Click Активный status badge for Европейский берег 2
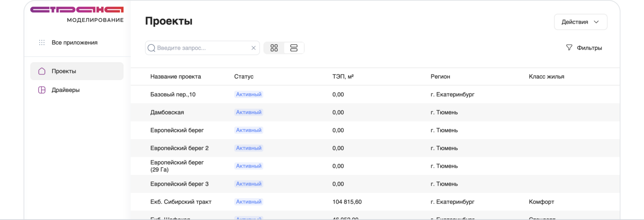The height and width of the screenshot is (220, 644). click(x=249, y=148)
